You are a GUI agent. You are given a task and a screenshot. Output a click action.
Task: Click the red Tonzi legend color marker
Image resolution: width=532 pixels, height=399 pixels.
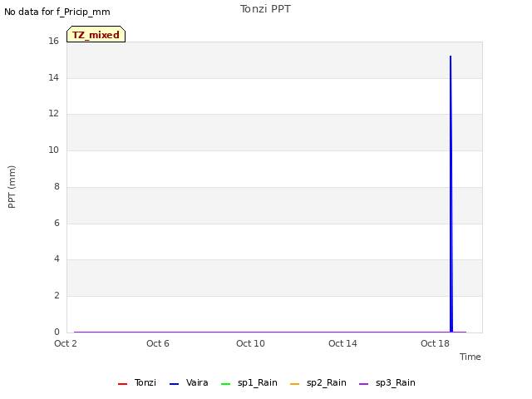[122, 384]
